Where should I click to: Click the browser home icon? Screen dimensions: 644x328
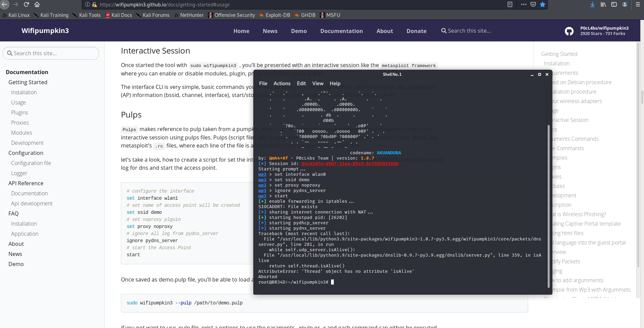[x=37, y=4]
